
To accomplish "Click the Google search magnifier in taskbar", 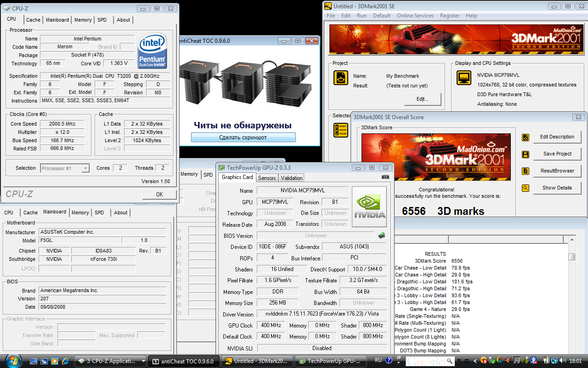I will (450, 361).
